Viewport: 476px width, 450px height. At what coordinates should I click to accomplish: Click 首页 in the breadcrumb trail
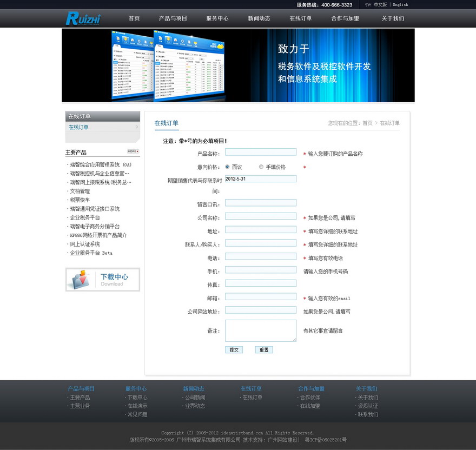click(x=367, y=123)
